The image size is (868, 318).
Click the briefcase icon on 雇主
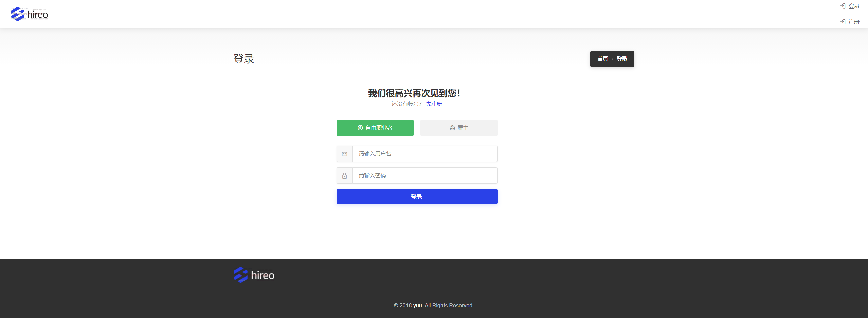coord(452,128)
